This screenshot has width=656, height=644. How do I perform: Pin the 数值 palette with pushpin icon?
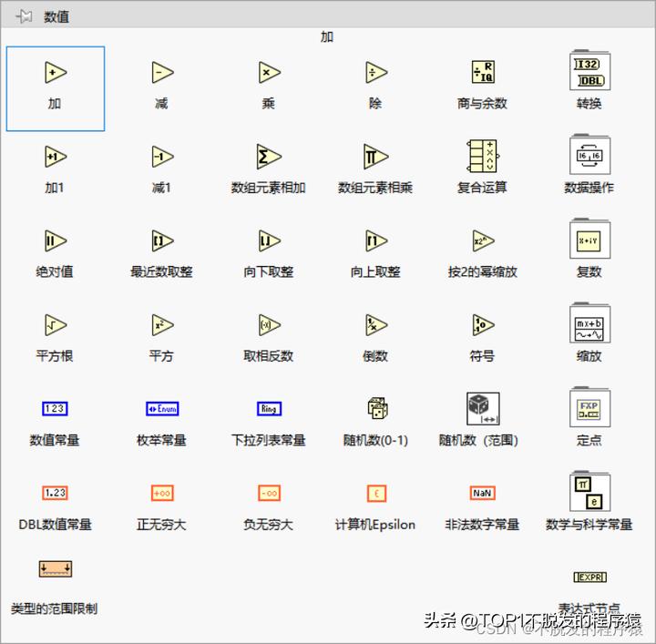coord(25,16)
